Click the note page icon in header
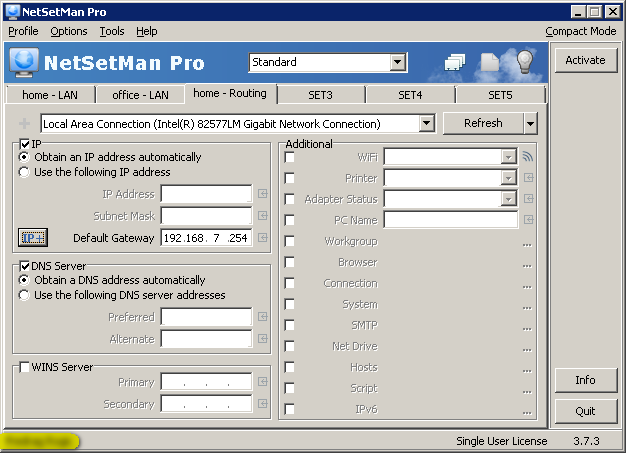The width and height of the screenshot is (626, 453). point(490,63)
